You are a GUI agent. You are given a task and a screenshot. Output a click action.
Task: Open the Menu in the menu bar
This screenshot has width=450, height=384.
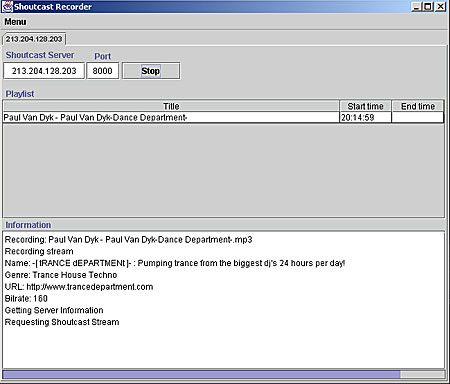tap(15, 22)
